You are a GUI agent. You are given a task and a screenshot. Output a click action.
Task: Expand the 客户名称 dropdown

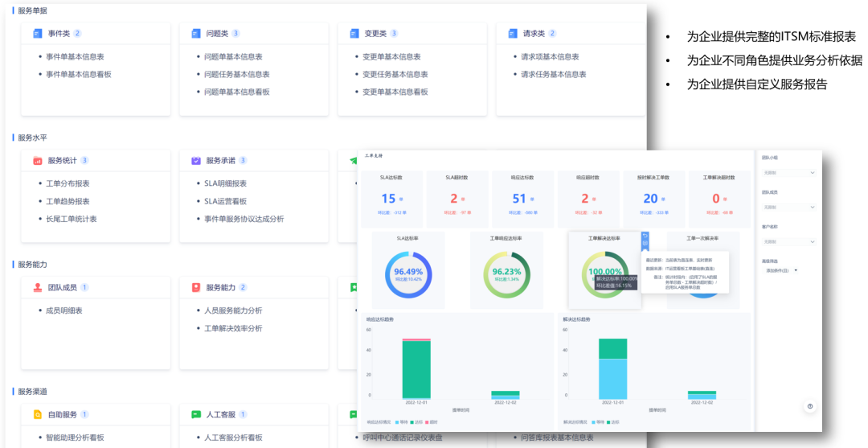[x=788, y=241]
